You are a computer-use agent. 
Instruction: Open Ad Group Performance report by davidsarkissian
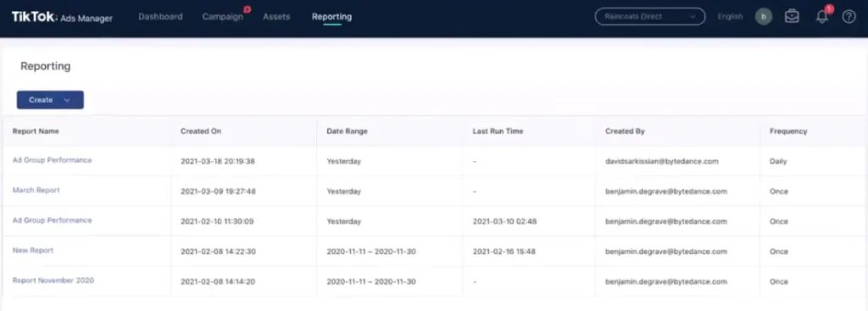[x=52, y=160]
